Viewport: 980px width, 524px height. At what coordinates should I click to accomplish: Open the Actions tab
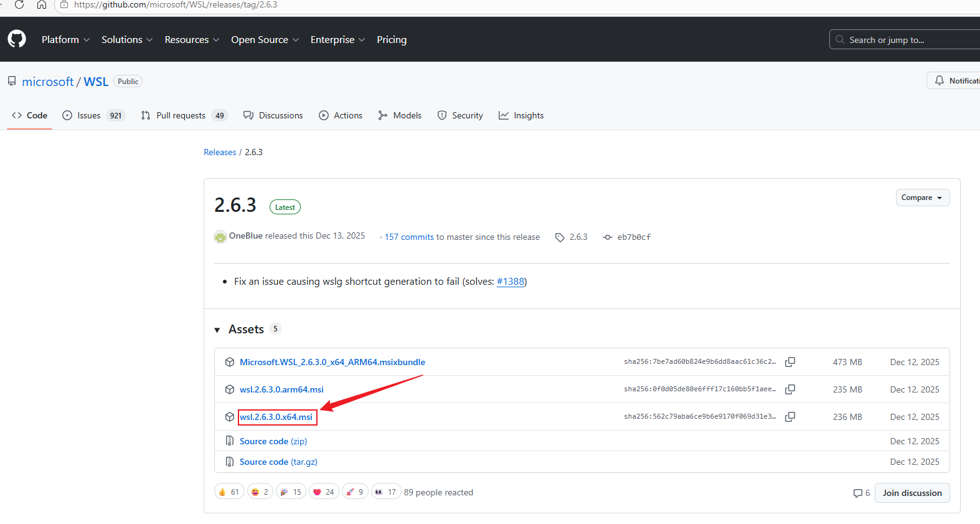tap(341, 115)
